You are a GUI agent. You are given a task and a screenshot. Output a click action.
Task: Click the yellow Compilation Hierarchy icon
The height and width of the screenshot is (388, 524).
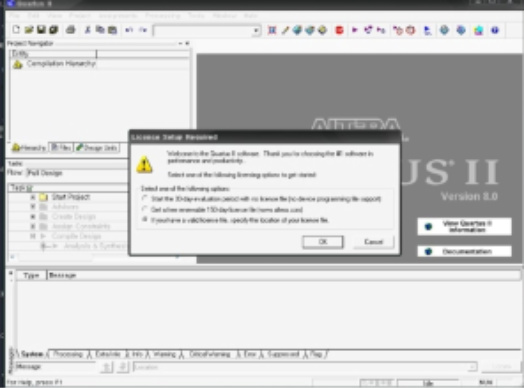coord(17,64)
